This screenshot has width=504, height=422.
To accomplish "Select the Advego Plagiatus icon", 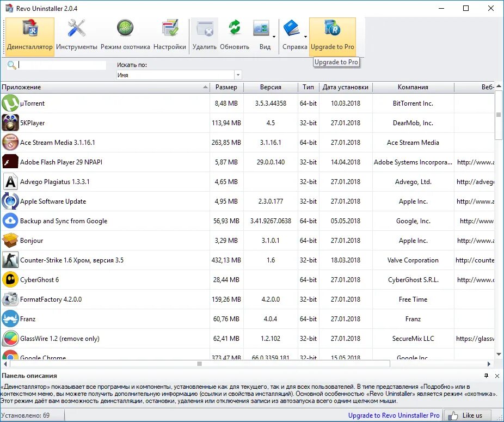I will (10, 182).
